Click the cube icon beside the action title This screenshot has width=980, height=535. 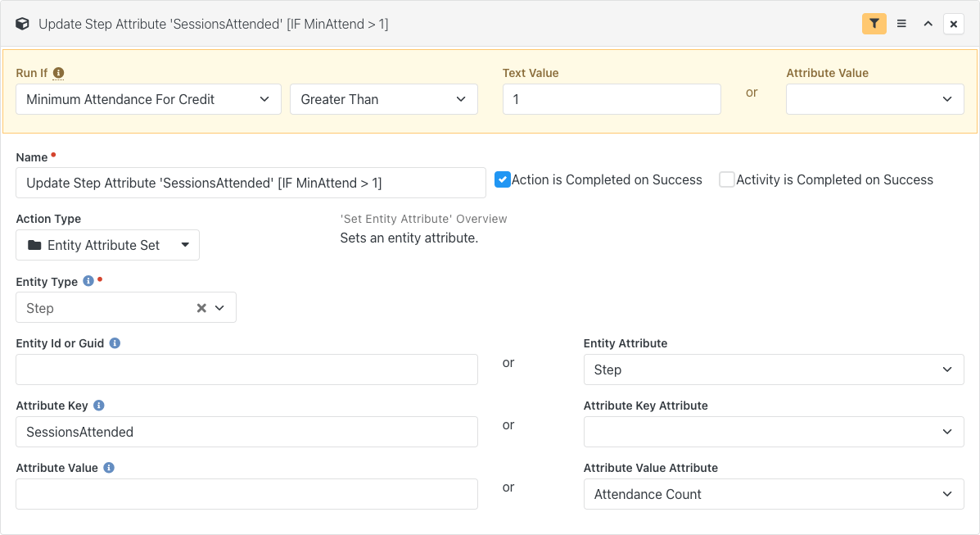pyautogui.click(x=22, y=24)
